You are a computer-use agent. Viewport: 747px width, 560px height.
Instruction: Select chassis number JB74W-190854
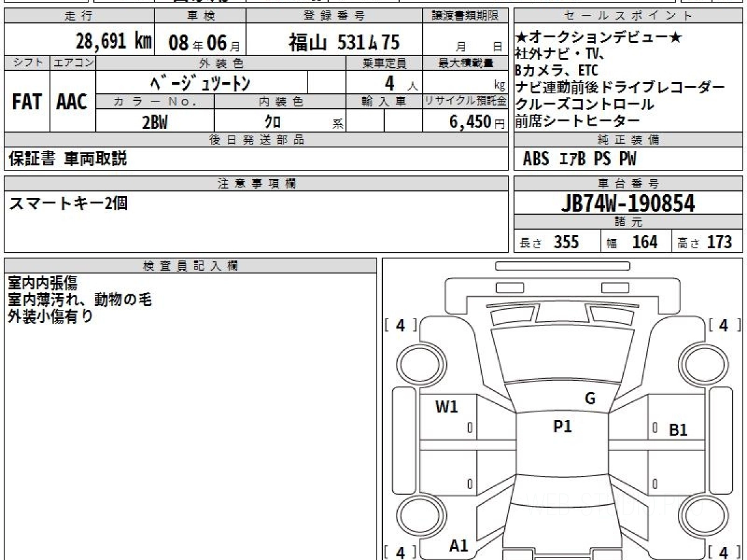628,203
